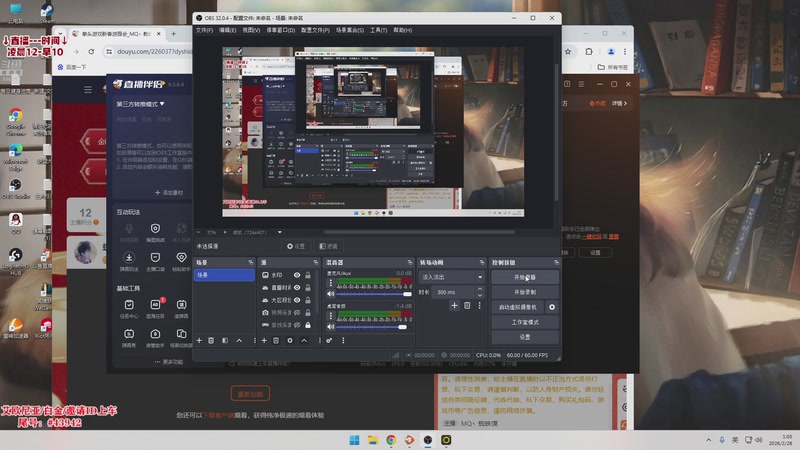Click the OBS preview horizontal scrollbar
This screenshot has height=450, width=800.
pyautogui.click(x=419, y=232)
